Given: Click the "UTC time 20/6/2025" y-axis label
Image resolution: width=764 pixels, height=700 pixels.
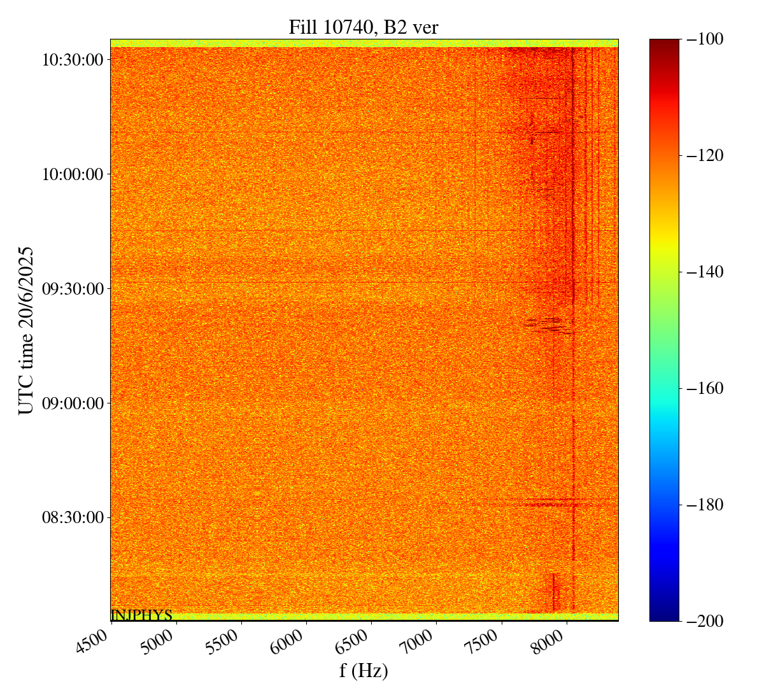Looking at the screenshot, I should (26, 330).
